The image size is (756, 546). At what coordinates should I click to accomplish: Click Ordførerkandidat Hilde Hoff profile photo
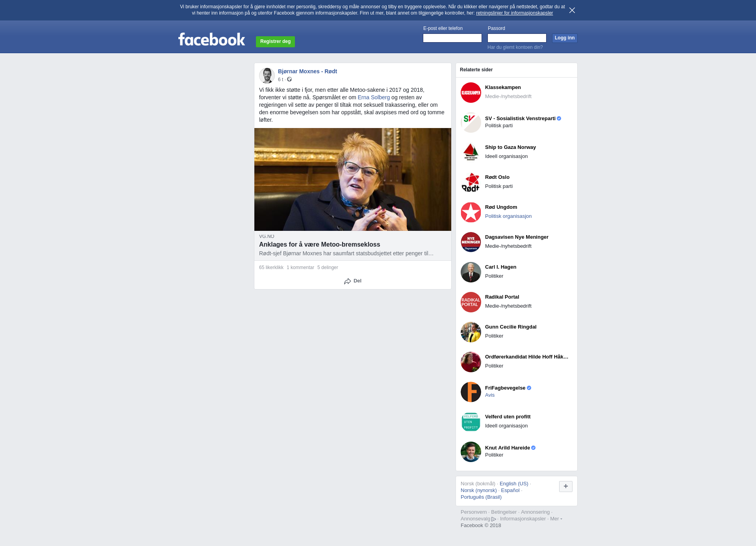tap(471, 362)
